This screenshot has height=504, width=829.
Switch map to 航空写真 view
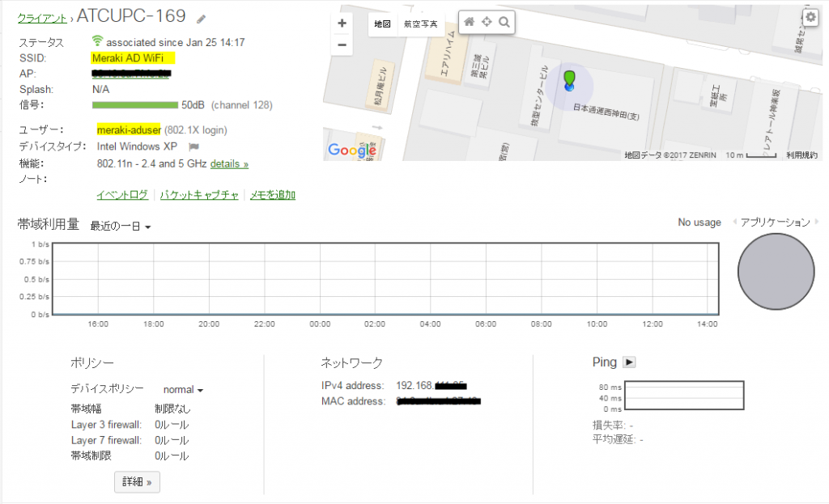pos(420,23)
